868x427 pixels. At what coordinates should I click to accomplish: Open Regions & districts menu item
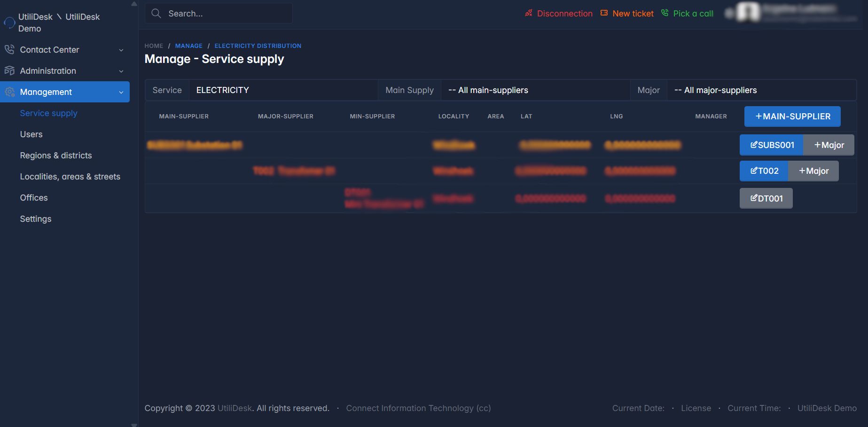[x=56, y=155]
